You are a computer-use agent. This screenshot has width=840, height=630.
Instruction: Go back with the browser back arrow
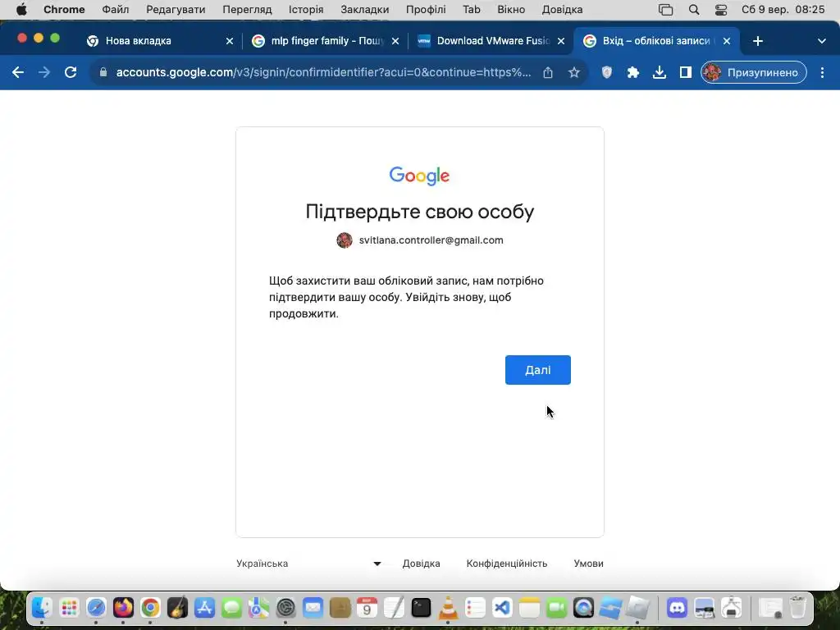tap(18, 72)
